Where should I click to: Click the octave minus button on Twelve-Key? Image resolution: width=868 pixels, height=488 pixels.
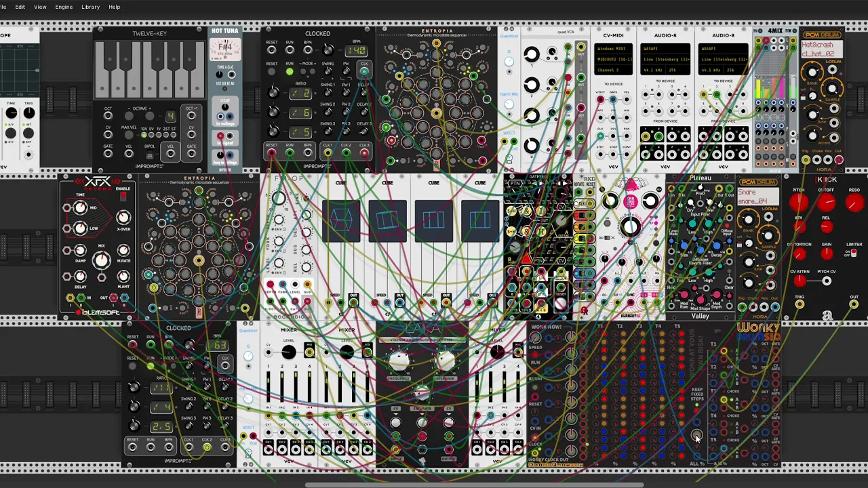[129, 116]
